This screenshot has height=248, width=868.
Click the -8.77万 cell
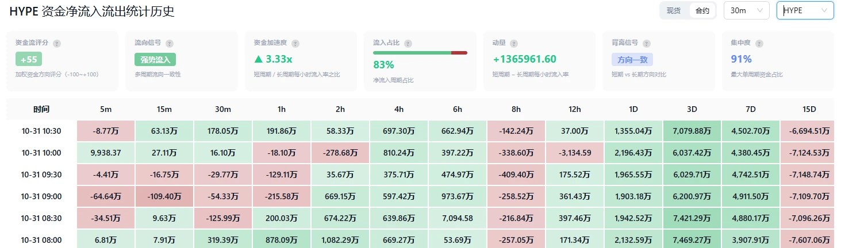pyautogui.click(x=106, y=131)
